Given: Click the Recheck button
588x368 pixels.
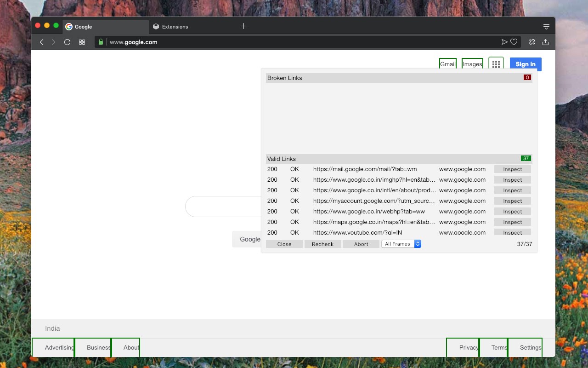Looking at the screenshot, I should click(322, 244).
